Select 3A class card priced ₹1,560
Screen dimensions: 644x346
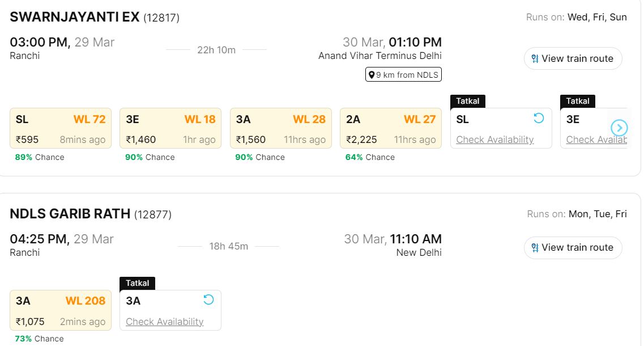pyautogui.click(x=280, y=129)
